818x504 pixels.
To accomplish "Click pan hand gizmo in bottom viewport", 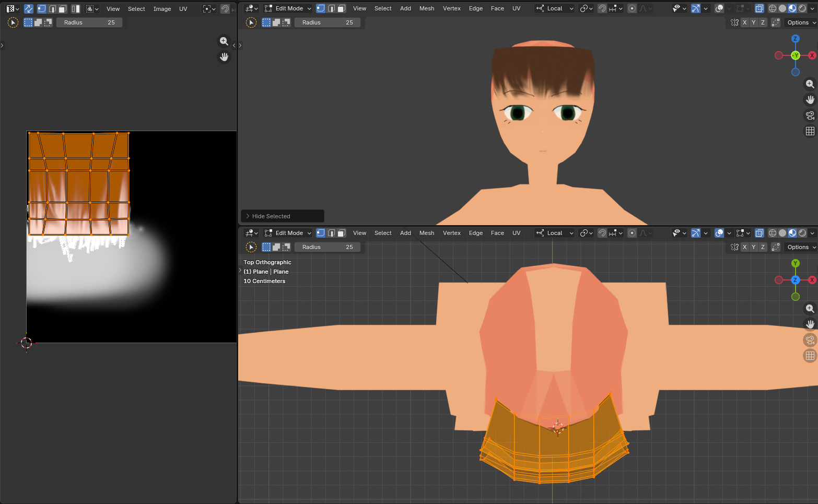I will 810,324.
